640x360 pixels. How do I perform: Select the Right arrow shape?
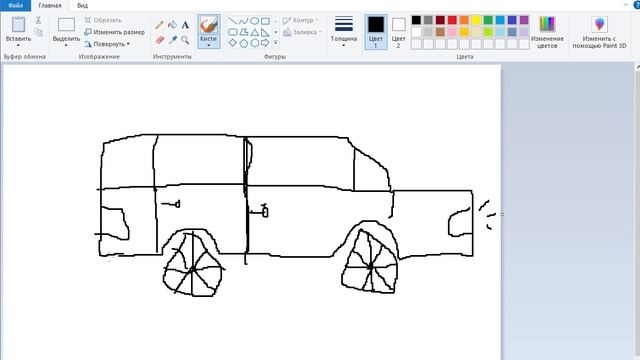click(x=265, y=43)
